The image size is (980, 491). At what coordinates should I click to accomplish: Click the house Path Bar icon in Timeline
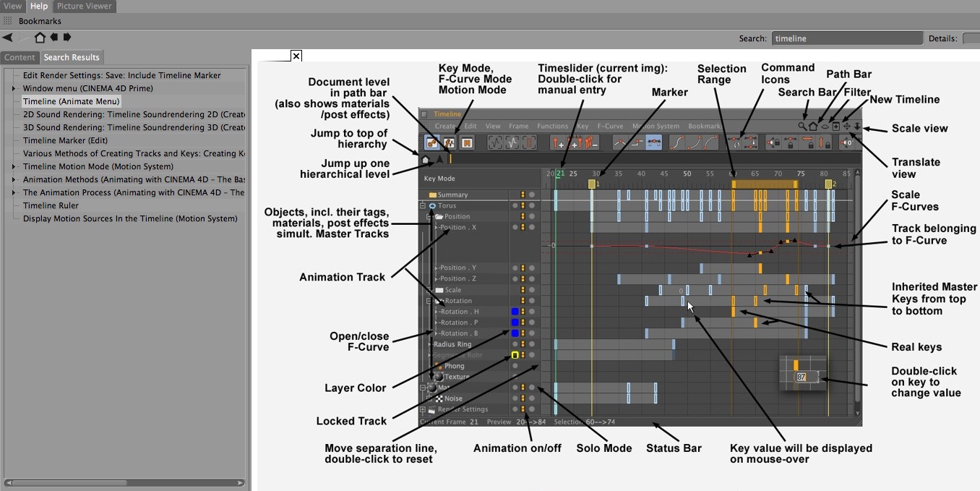point(813,126)
